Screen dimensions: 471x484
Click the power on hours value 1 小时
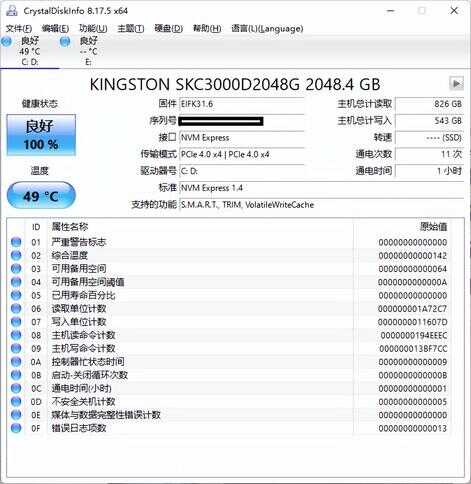pos(429,171)
